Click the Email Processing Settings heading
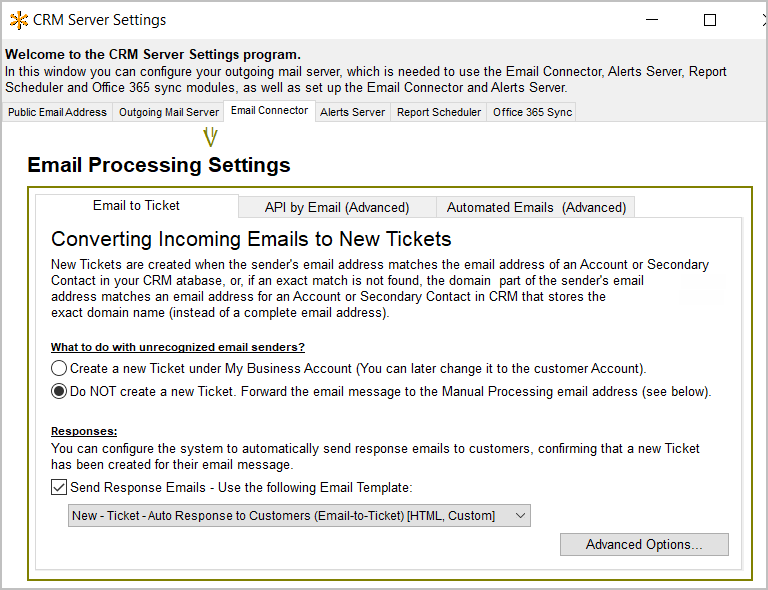The image size is (768, 590). pyautogui.click(x=159, y=165)
